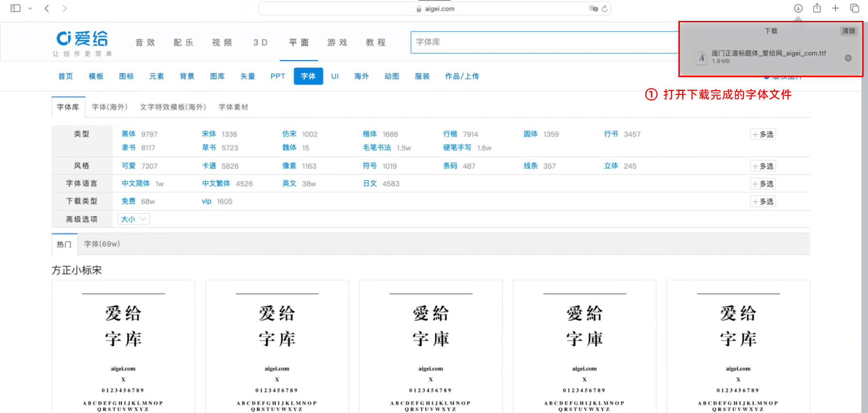Go back with the browser back arrow
Image resolution: width=868 pixels, height=413 pixels.
pyautogui.click(x=47, y=8)
